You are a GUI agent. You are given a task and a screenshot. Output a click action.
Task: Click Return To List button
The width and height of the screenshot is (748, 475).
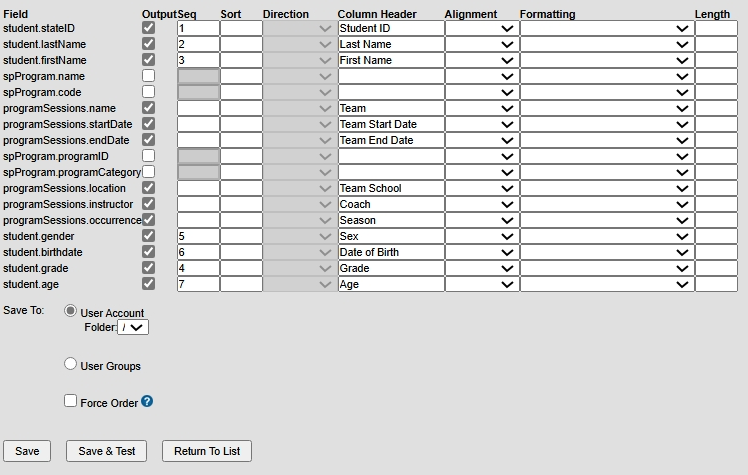click(207, 451)
